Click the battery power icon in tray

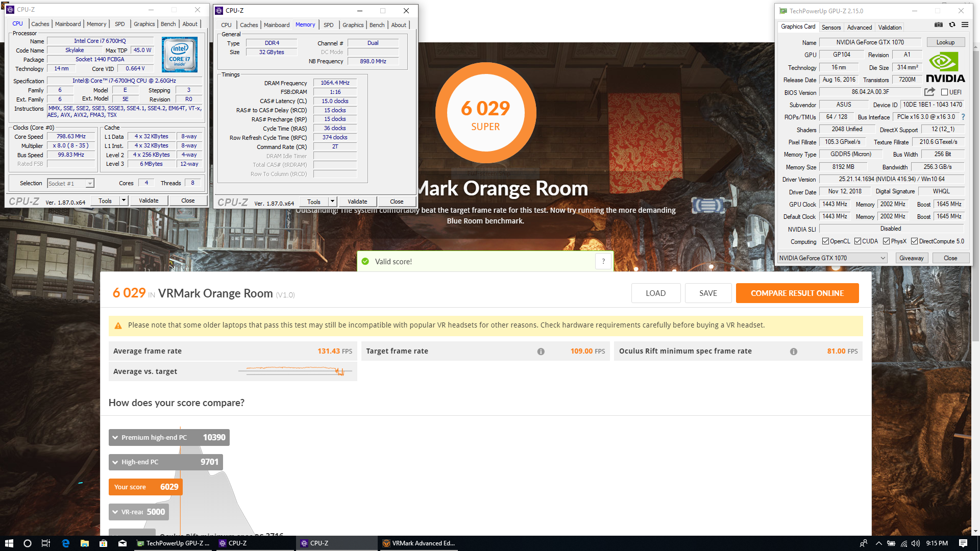tap(891, 543)
